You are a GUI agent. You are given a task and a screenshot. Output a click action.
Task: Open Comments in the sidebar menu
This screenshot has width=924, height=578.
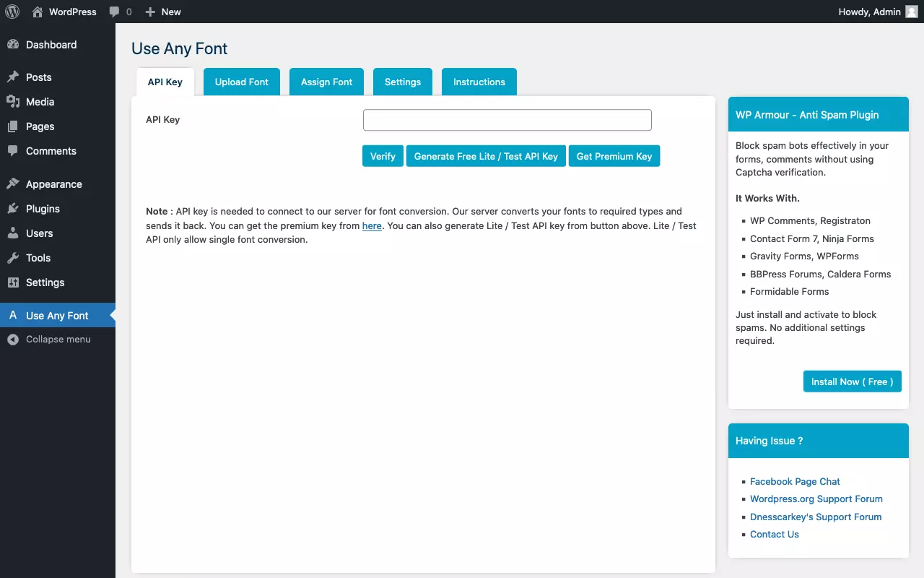[58, 151]
